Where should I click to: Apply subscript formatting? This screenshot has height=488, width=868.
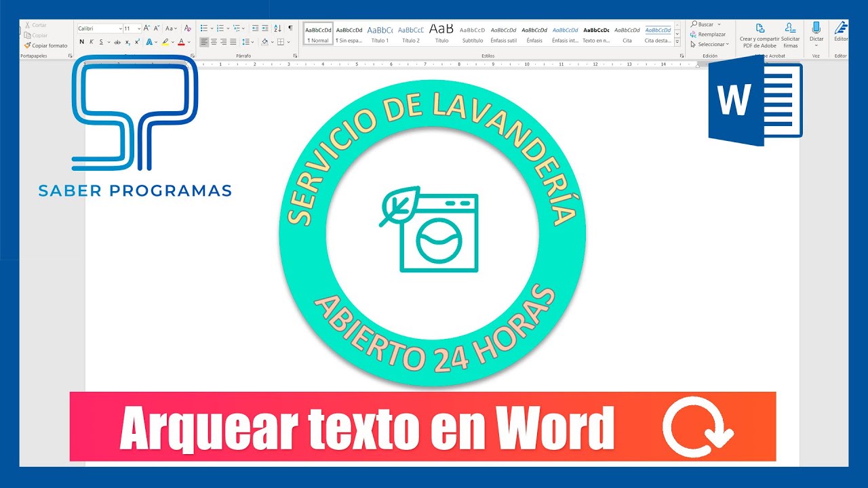(127, 42)
